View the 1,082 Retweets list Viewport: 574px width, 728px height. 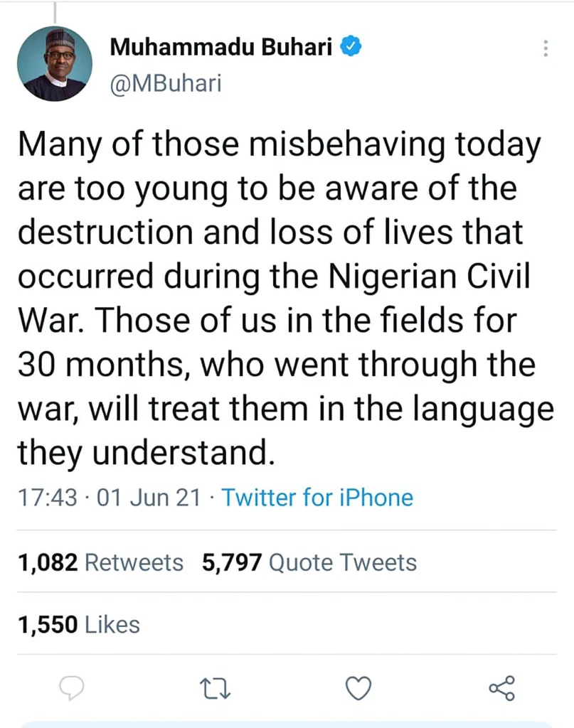point(100,563)
